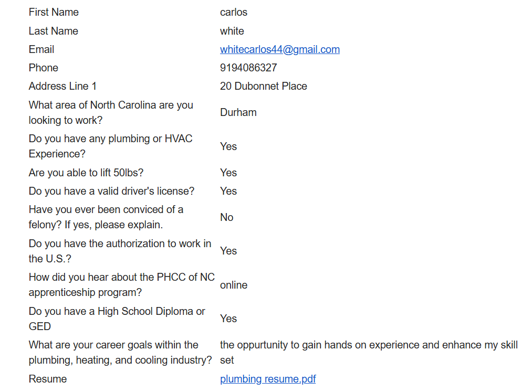The width and height of the screenshot is (532, 392).
Task: Click the career goals answer text
Action: tap(369, 352)
